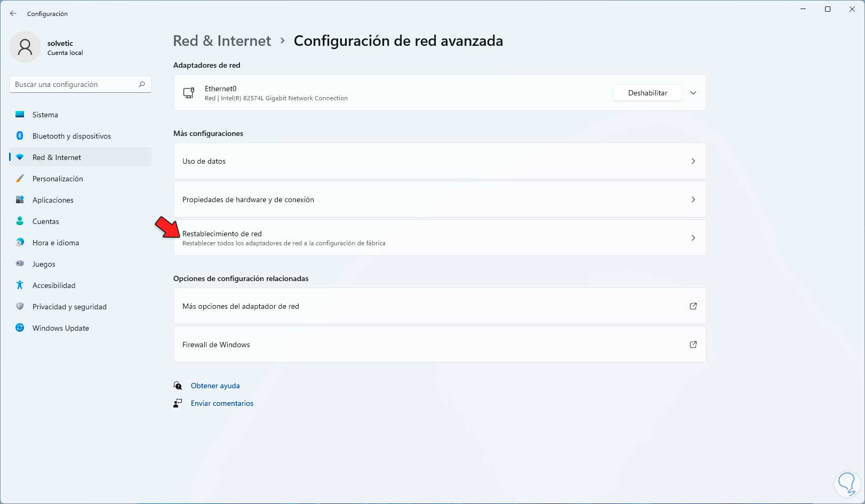Click the Obtener ayuda help icon
The width and height of the screenshot is (865, 504).
click(178, 386)
